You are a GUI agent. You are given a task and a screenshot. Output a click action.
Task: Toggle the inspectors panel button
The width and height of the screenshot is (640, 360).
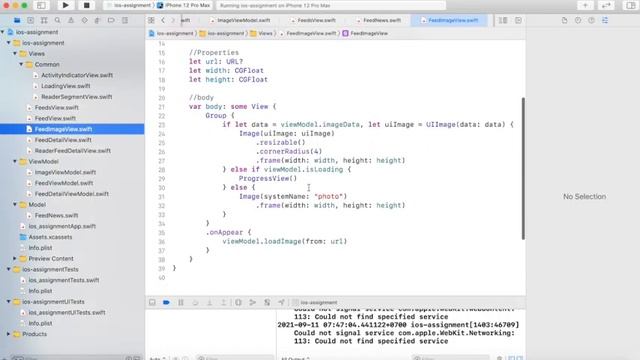coord(631,5)
